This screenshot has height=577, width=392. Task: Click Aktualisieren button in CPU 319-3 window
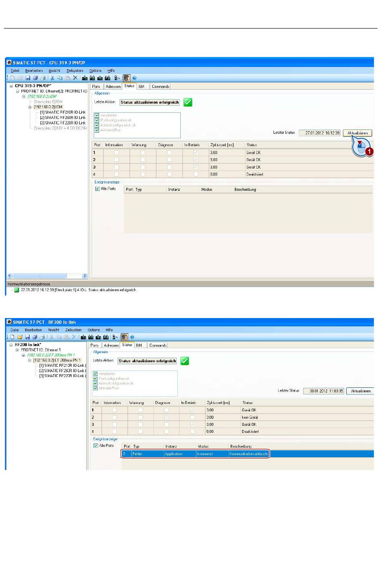[357, 133]
